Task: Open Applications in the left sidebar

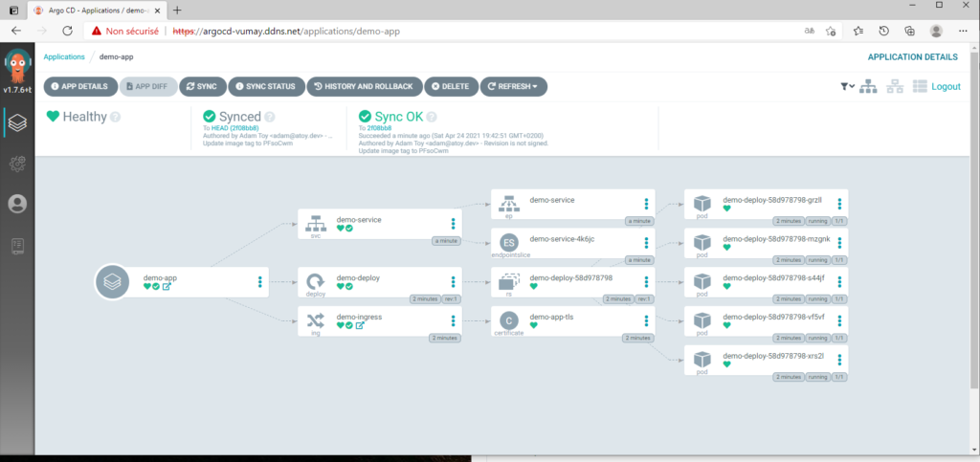Action: click(16, 122)
